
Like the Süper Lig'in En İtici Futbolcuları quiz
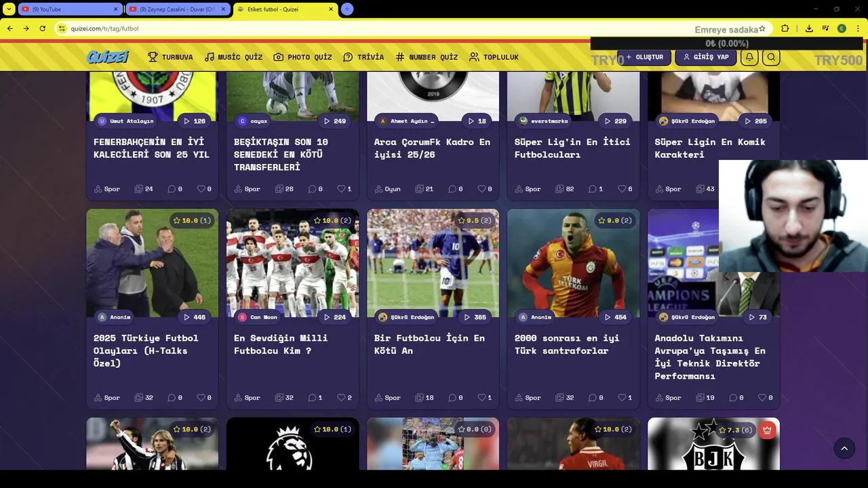point(625,189)
